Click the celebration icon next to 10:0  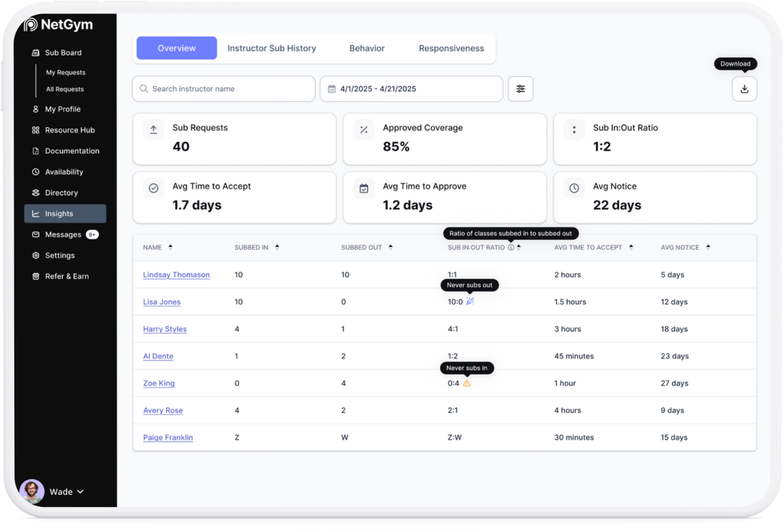(x=470, y=301)
